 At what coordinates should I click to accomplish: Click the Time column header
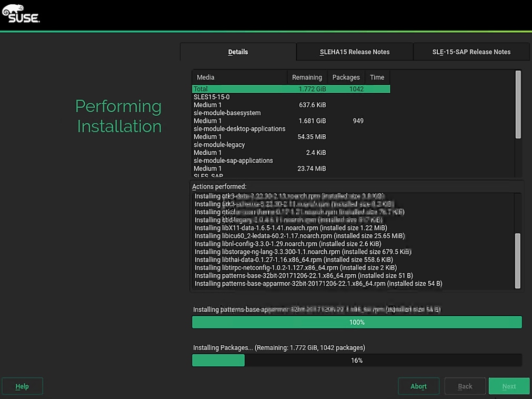377,77
